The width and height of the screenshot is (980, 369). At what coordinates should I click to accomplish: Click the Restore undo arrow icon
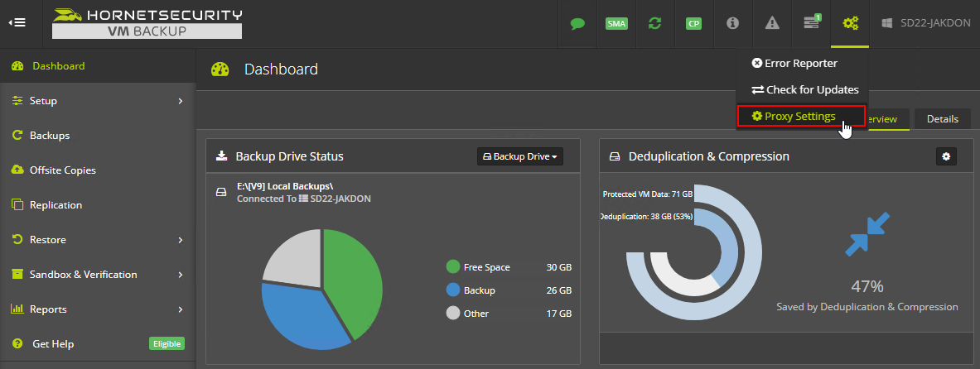(x=17, y=240)
